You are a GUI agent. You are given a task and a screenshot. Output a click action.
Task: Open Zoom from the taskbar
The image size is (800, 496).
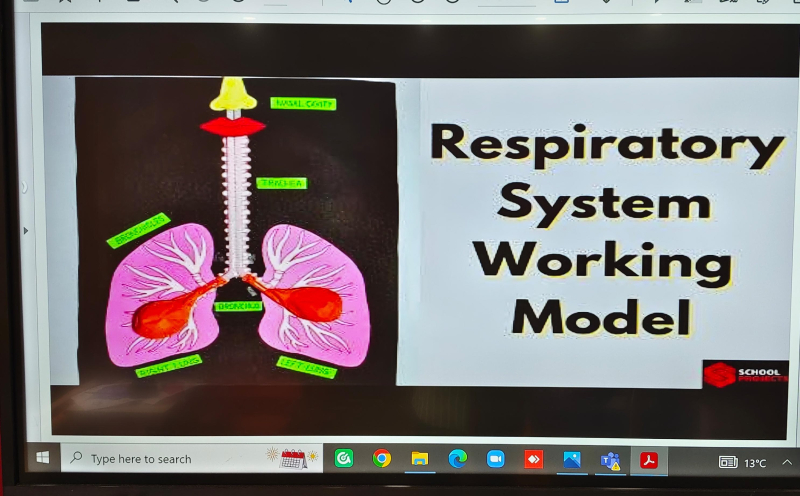[495, 459]
